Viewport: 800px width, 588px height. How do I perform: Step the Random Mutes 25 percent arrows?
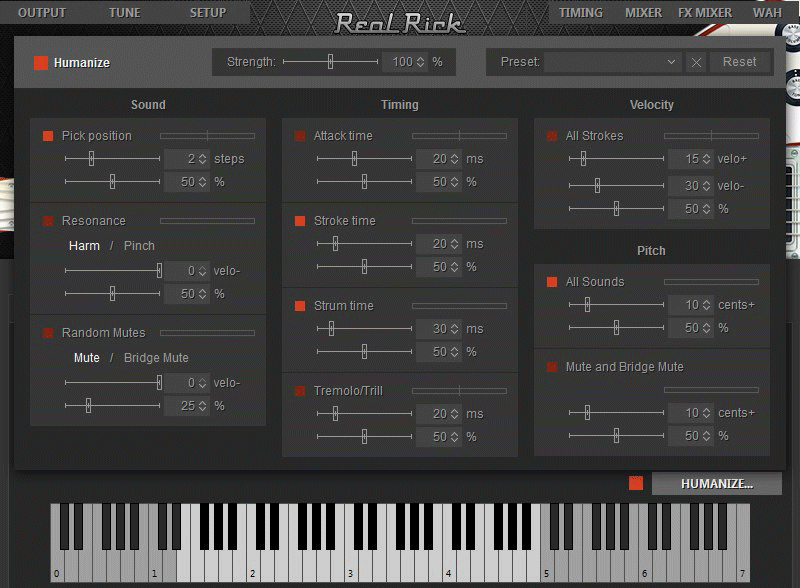(x=203, y=406)
